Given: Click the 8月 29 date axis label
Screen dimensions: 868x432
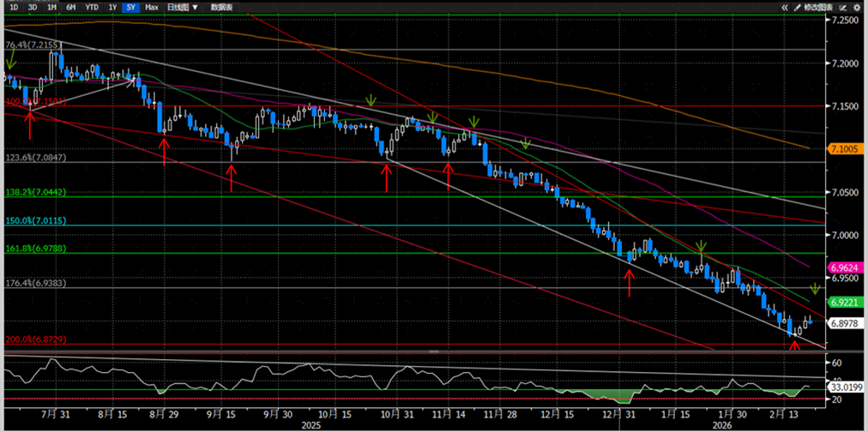Looking at the screenshot, I should [x=164, y=413].
